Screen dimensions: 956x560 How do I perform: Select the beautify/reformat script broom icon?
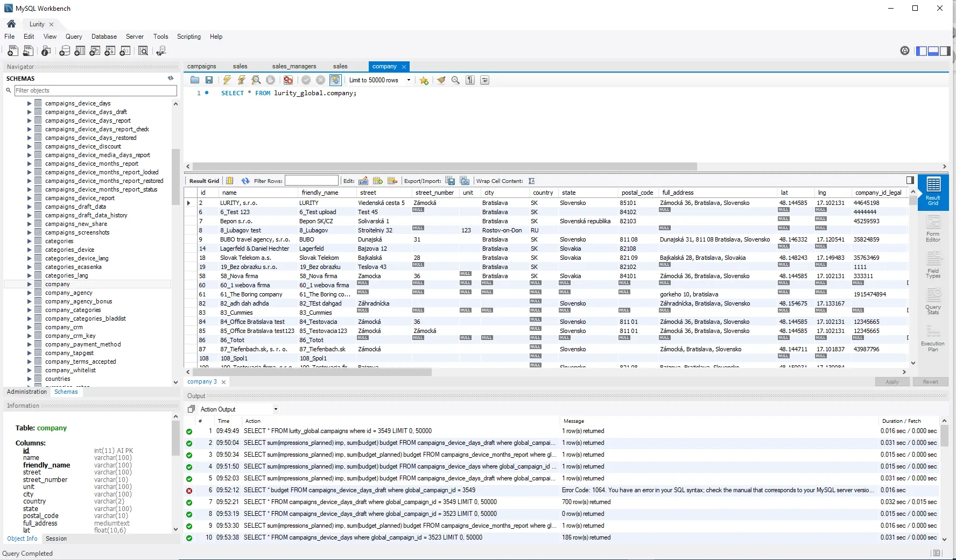pos(441,80)
